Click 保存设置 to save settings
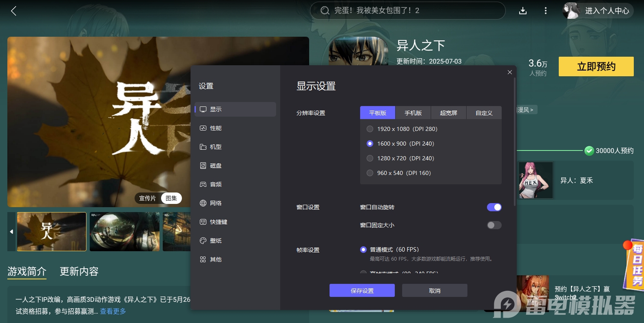 [362, 290]
